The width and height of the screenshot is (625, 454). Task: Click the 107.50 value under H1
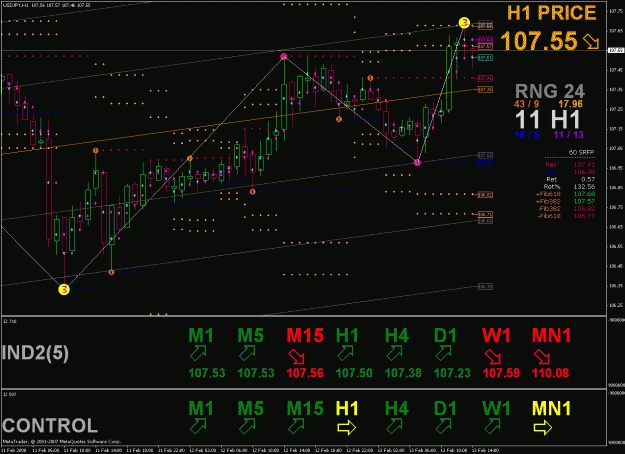click(354, 373)
